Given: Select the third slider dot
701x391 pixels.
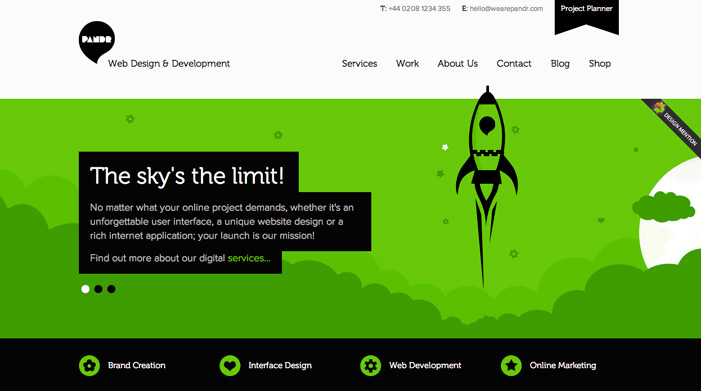Looking at the screenshot, I should pyautogui.click(x=111, y=289).
